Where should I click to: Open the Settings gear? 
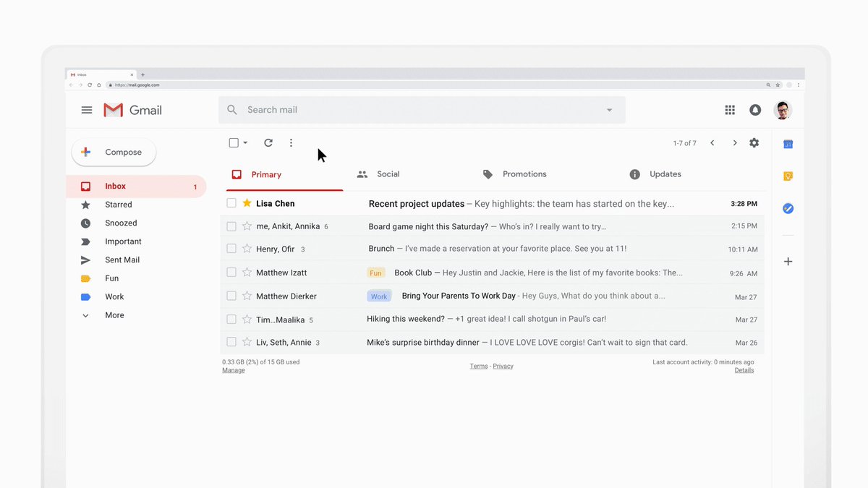[754, 143]
